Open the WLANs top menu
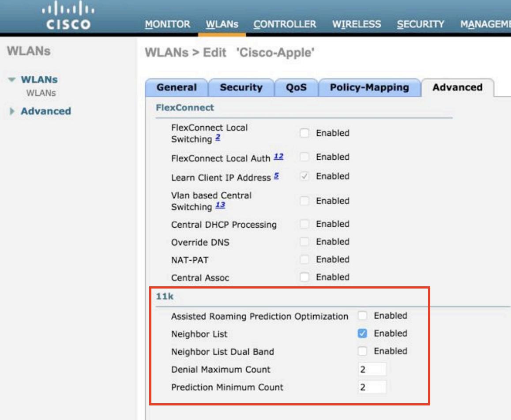 (222, 24)
